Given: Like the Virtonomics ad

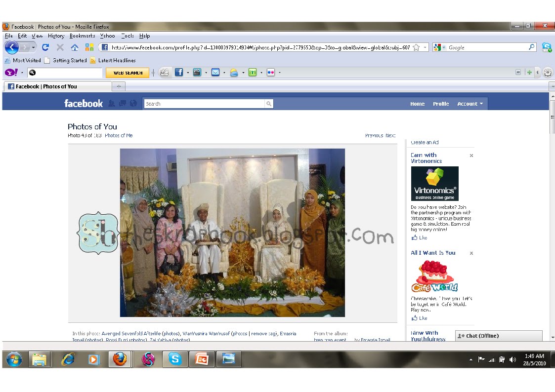Looking at the screenshot, I should point(419,237).
